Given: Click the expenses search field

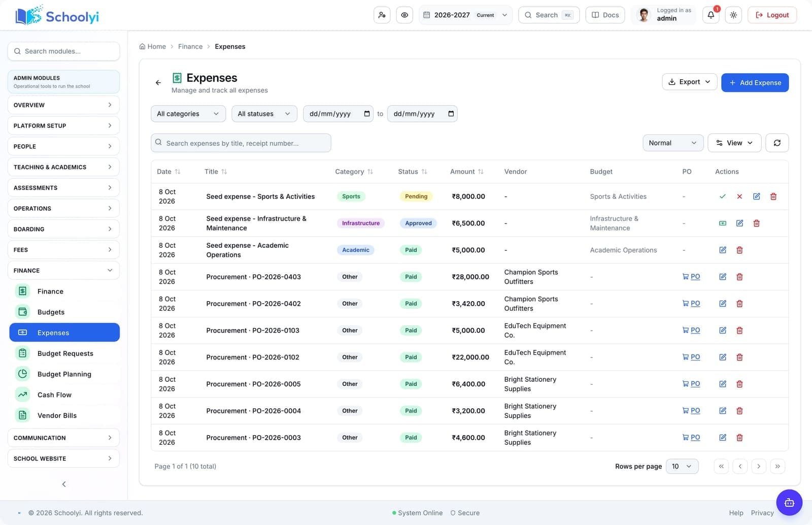Looking at the screenshot, I should tap(241, 143).
